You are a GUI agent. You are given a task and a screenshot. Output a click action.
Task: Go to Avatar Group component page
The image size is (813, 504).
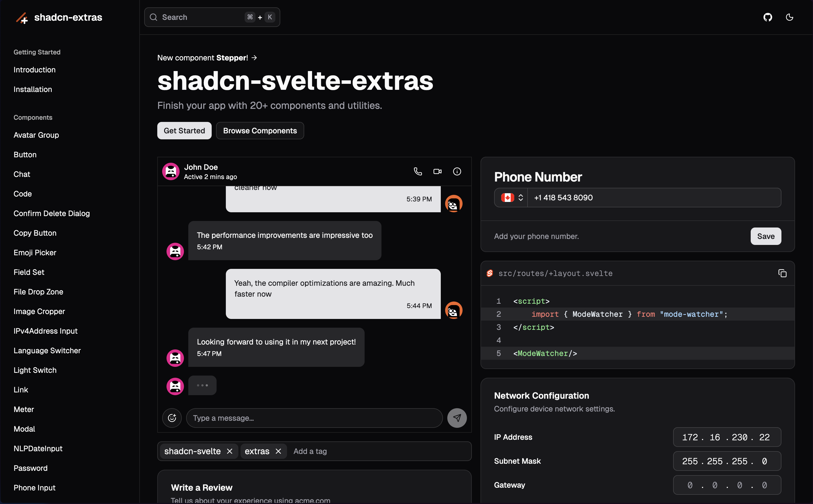(x=36, y=135)
